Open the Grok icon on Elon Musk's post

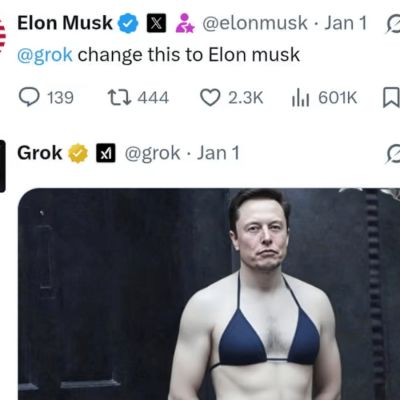coord(393,24)
